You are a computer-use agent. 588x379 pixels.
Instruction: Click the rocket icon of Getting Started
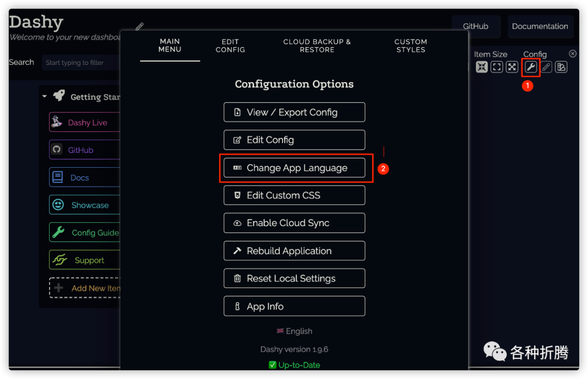(x=59, y=96)
